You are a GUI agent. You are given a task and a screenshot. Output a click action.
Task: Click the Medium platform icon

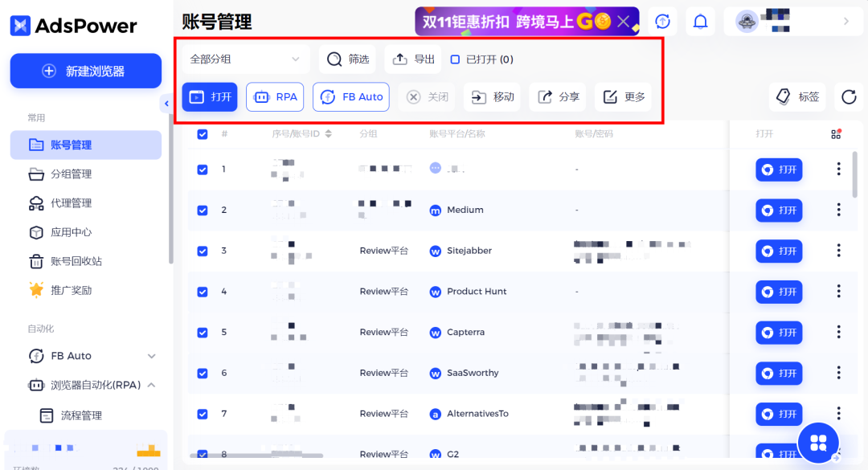click(436, 210)
